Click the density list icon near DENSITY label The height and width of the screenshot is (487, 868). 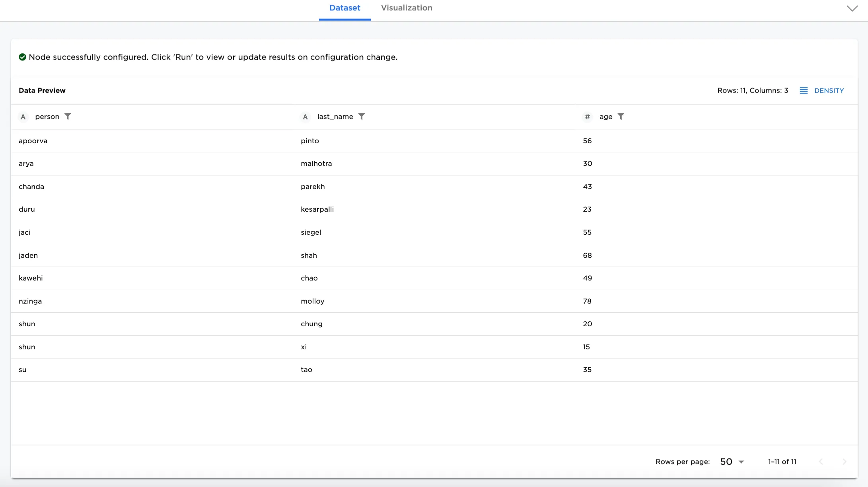point(804,90)
